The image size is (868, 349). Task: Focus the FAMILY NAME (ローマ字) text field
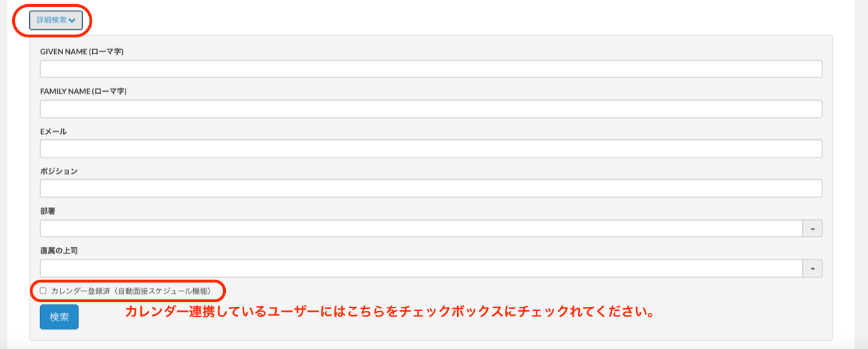click(431, 109)
